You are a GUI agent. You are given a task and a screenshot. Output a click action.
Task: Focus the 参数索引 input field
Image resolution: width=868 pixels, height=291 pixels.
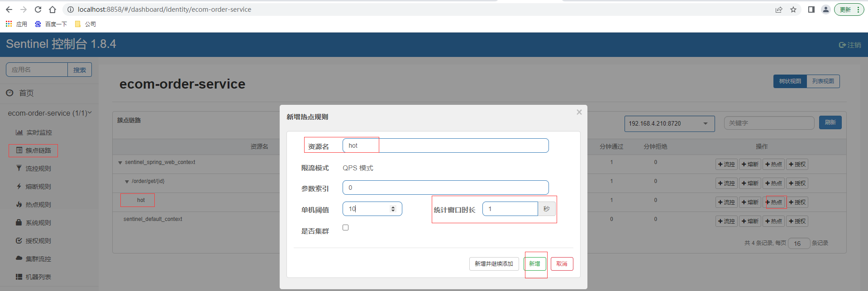446,188
